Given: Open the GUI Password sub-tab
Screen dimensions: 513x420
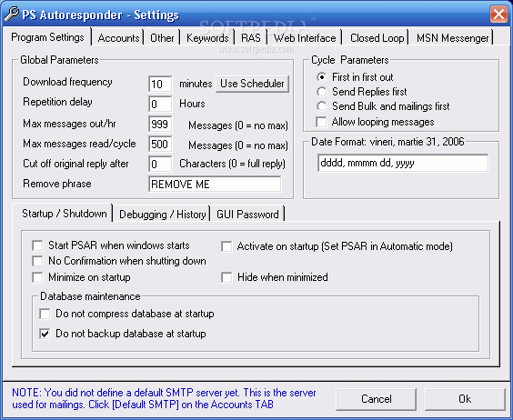Looking at the screenshot, I should coord(247,215).
